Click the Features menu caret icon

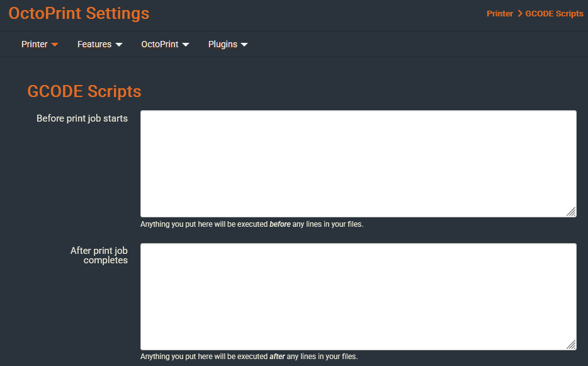pos(118,44)
